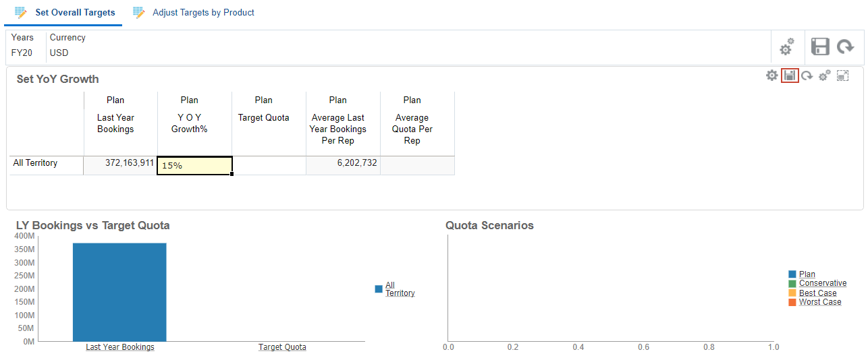Open the Years FY20 selector
The height and width of the screenshot is (360, 868).
[x=22, y=53]
